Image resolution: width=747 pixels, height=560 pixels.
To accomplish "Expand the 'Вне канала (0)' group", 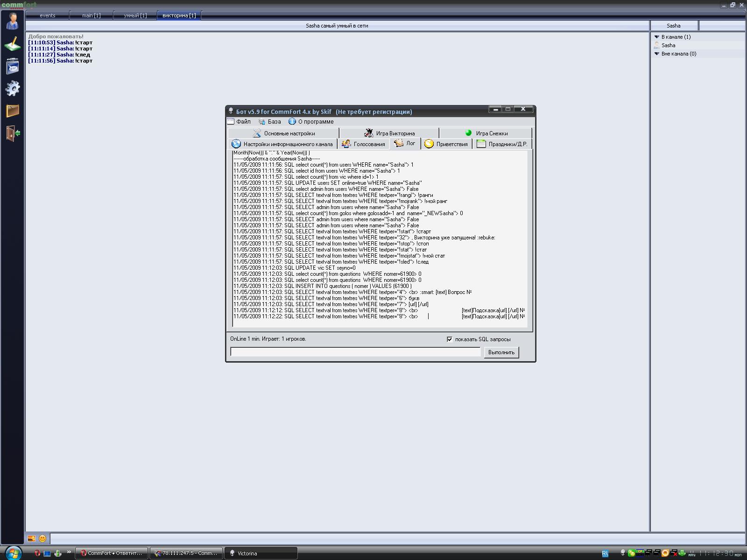I will pos(657,54).
